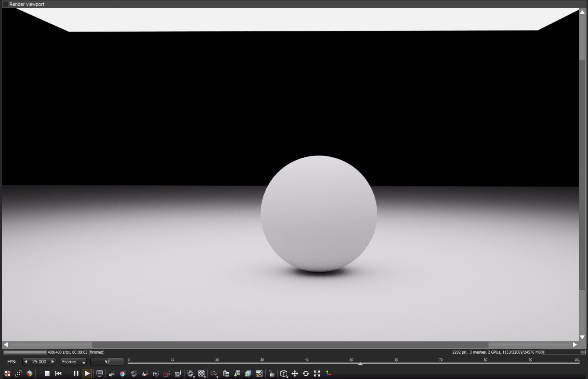Viewport: 588px width, 379px height.
Task: Click the frame number field showing 52
Action: (x=107, y=362)
